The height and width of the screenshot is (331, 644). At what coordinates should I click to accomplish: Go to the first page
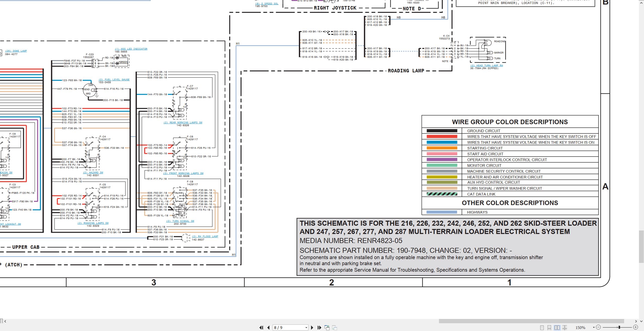(x=261, y=327)
